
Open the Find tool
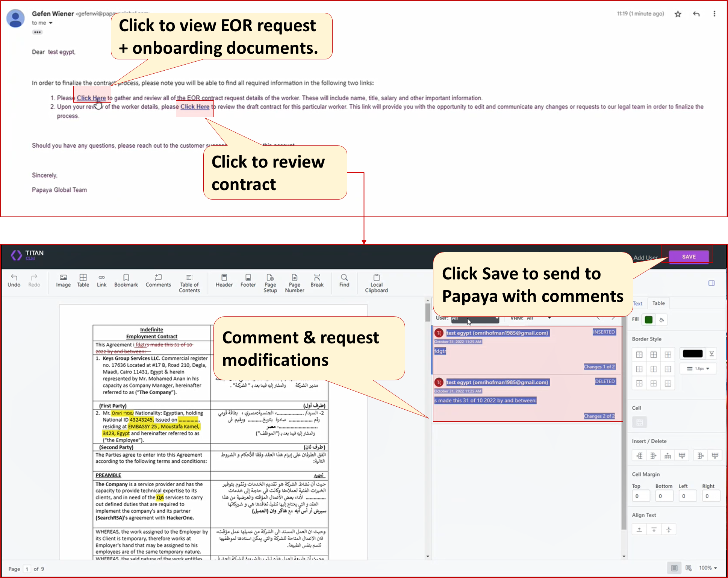pos(344,281)
